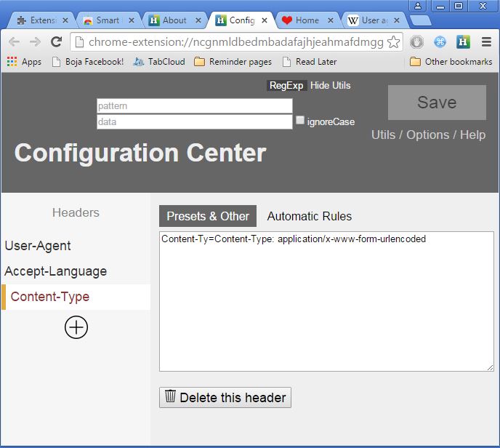The height and width of the screenshot is (448, 500).
Task: Click the plus icon to add header
Action: [x=76, y=327]
